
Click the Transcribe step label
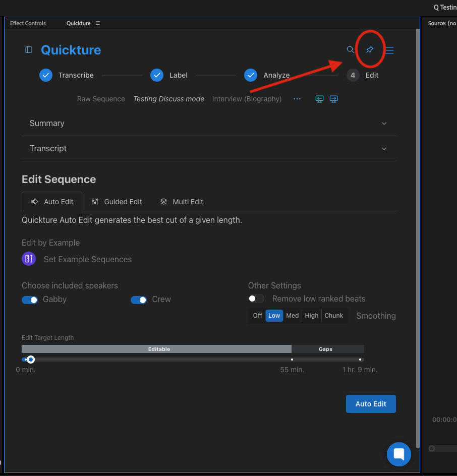coord(76,75)
